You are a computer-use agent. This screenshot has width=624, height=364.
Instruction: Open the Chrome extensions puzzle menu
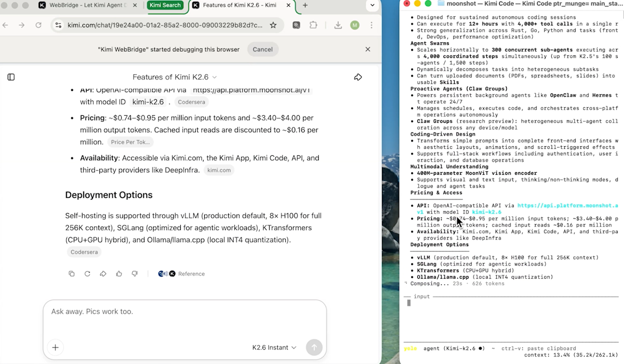tap(313, 25)
